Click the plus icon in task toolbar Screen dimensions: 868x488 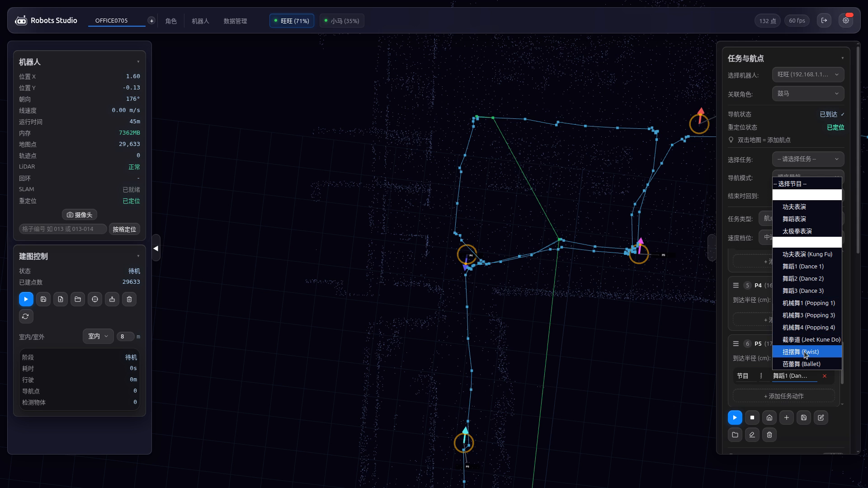pos(787,418)
